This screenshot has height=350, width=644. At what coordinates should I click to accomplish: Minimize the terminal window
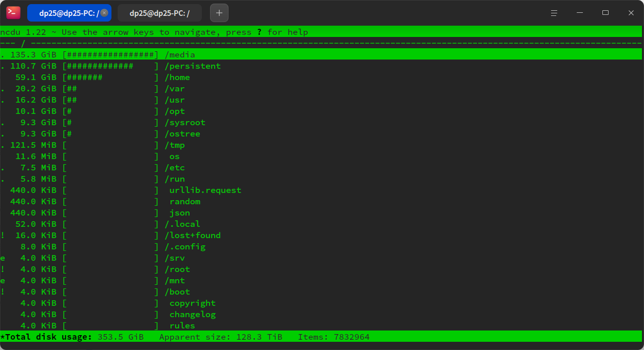pyautogui.click(x=580, y=13)
